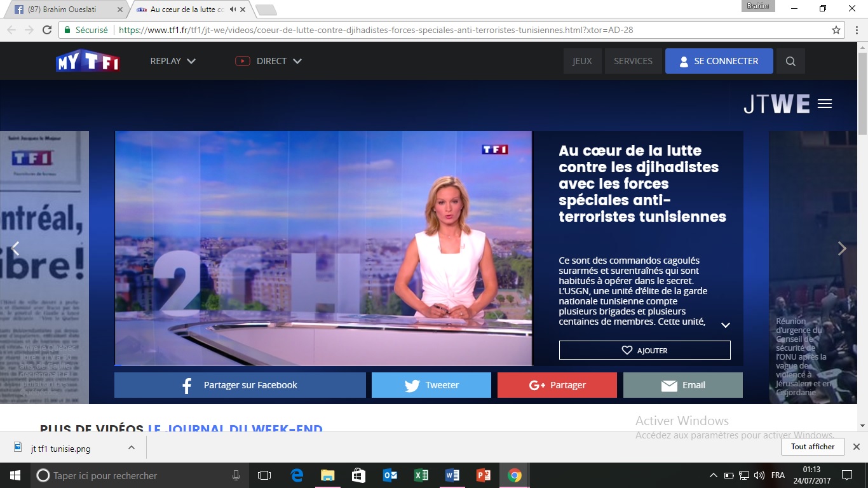Click the volume speaker tray icon

click(x=759, y=475)
